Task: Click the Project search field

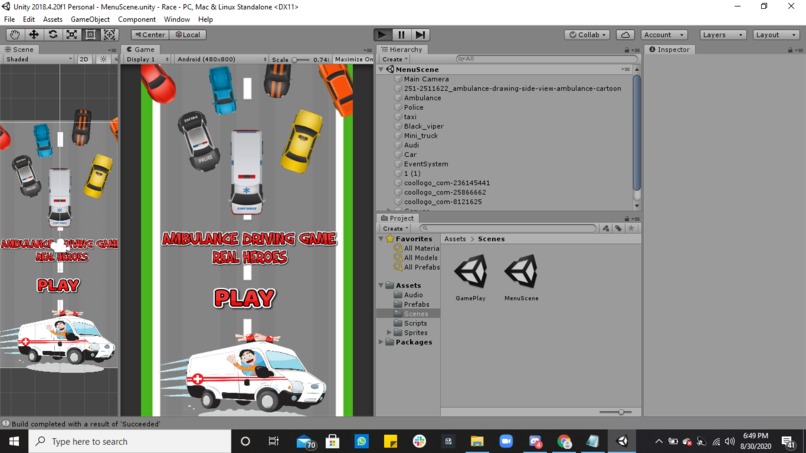Action: pos(508,228)
